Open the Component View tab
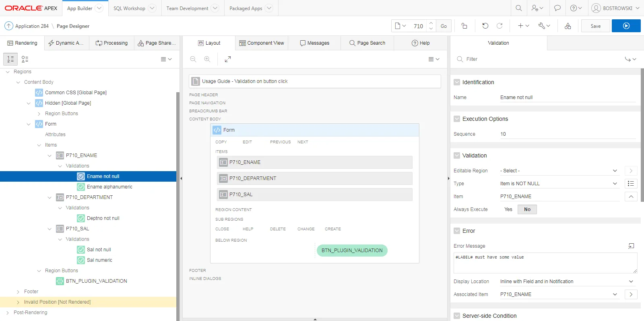 click(262, 43)
